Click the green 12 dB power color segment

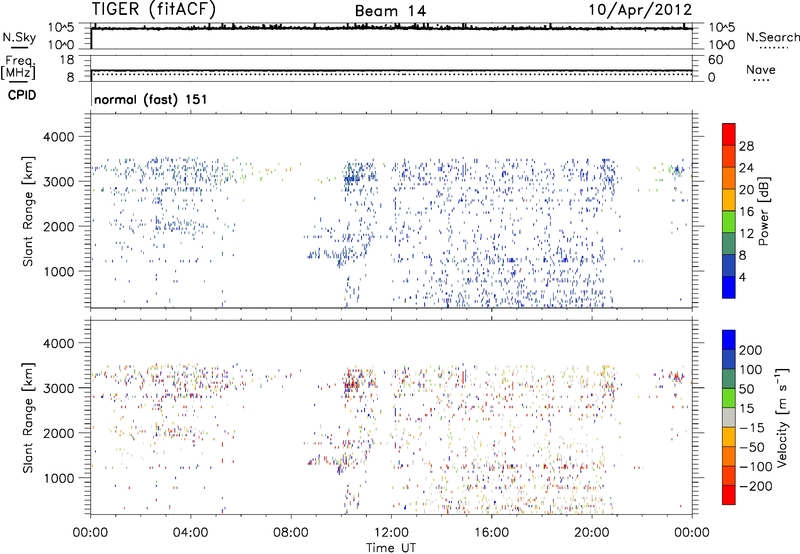(x=729, y=221)
